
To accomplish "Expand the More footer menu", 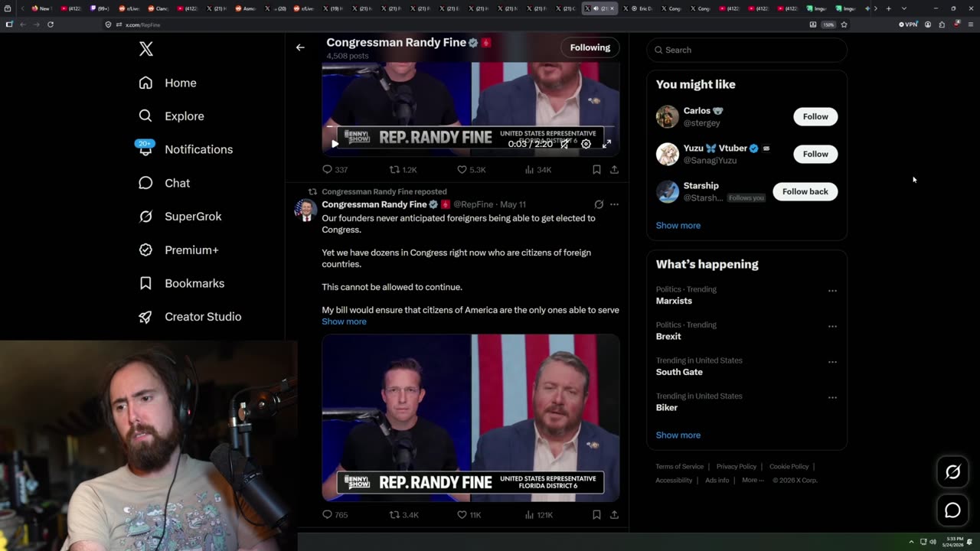I will pyautogui.click(x=751, y=480).
